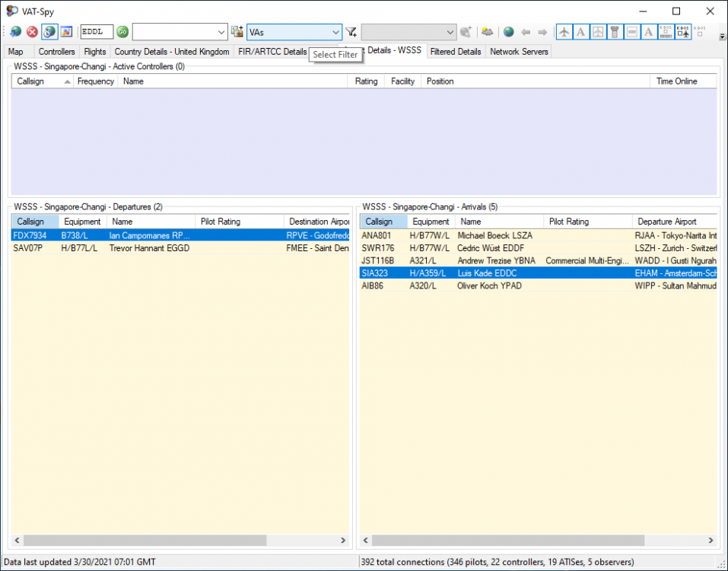Sort controllers by Frequency column header
Image resolution: width=728 pixels, height=571 pixels.
coord(95,81)
